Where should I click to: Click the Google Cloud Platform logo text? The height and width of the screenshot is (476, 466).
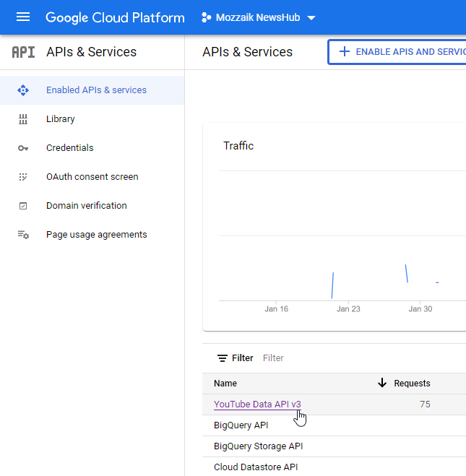point(115,17)
